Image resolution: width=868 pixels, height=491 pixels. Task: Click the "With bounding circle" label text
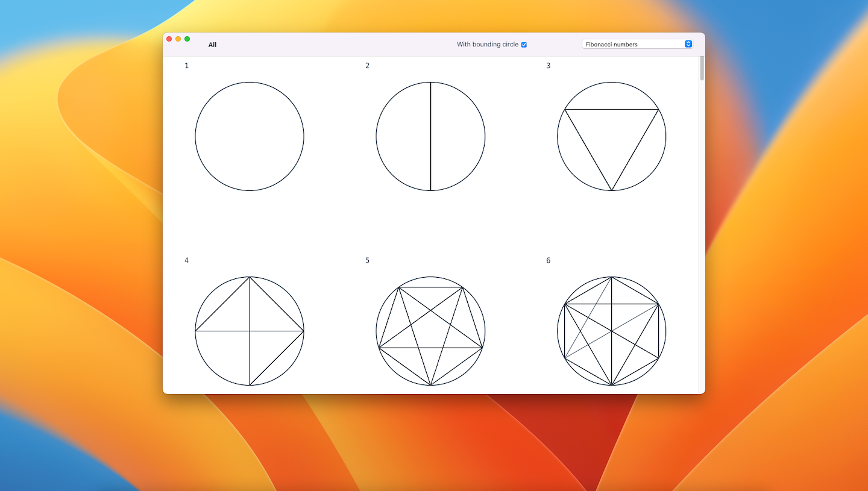488,45
